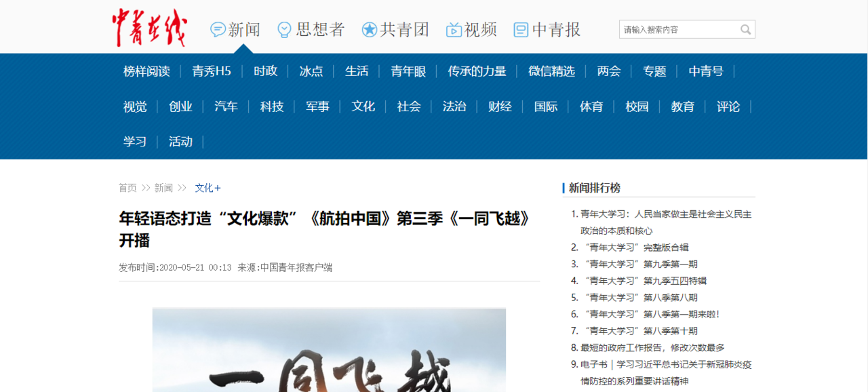Go to the 青年眼 section
The width and height of the screenshot is (868, 392).
[408, 71]
